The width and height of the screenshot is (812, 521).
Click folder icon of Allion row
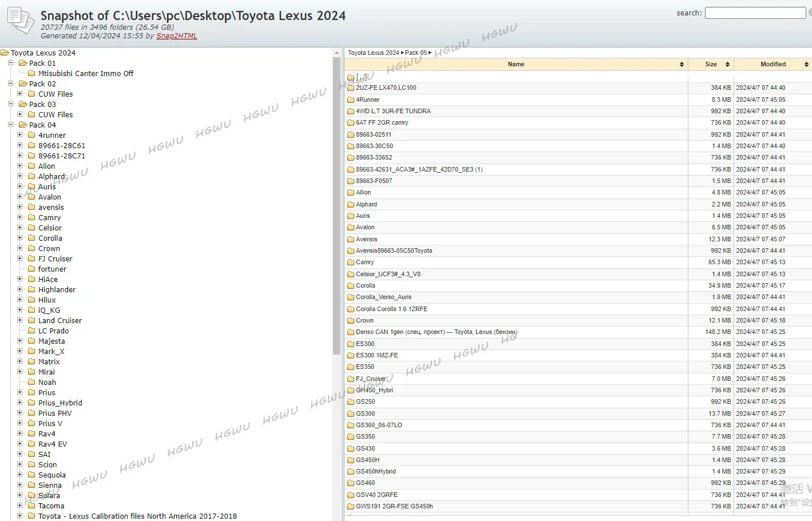point(351,193)
